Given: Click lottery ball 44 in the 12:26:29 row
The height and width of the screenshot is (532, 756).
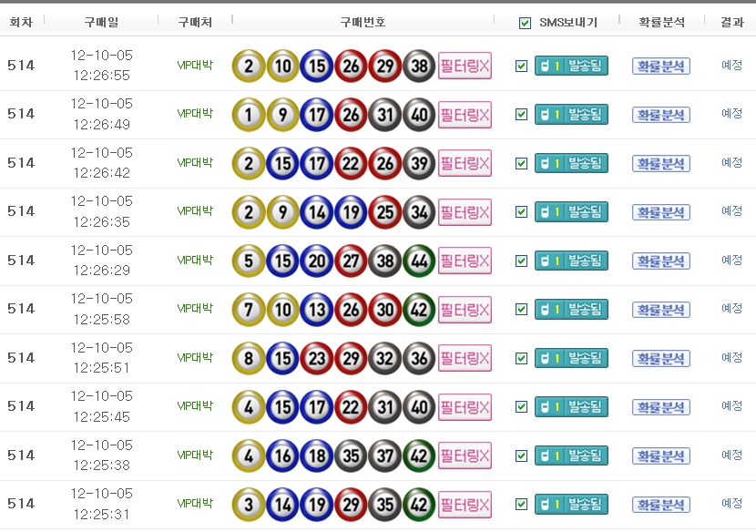Looking at the screenshot, I should click(x=419, y=261).
